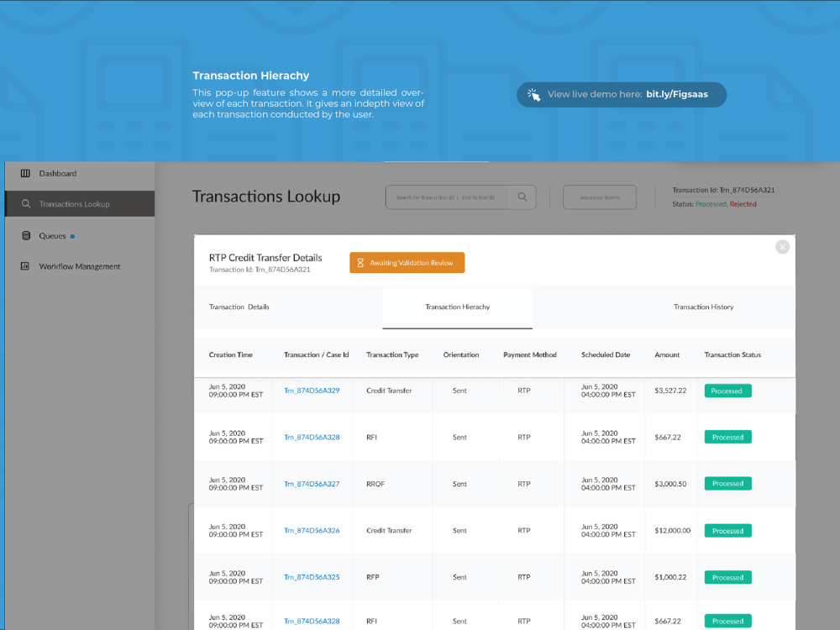Click Processed status for $3,000.50 row

[727, 483]
